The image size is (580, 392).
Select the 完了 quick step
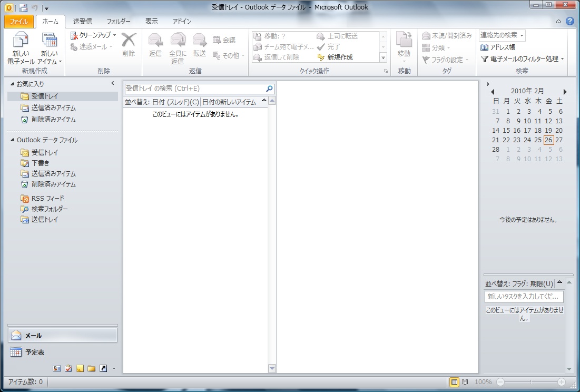click(329, 46)
